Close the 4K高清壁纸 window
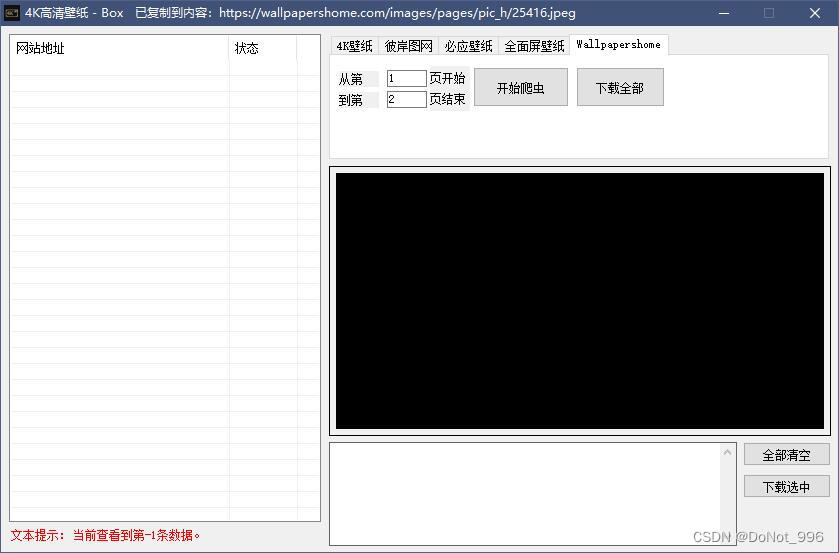 pos(815,13)
